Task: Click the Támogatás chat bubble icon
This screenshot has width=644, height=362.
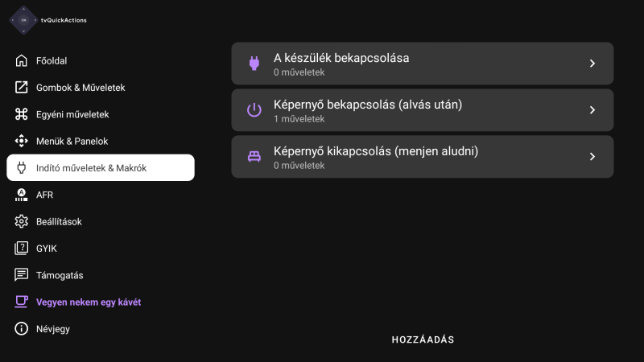Action: (x=22, y=275)
